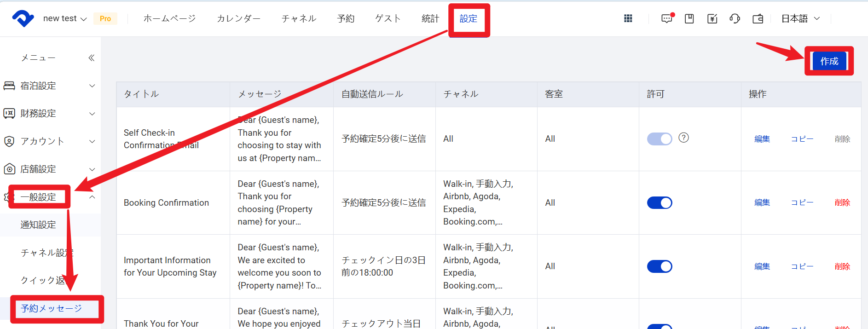868x329 pixels.
Task: Click the blue logo icon
Action: click(23, 18)
